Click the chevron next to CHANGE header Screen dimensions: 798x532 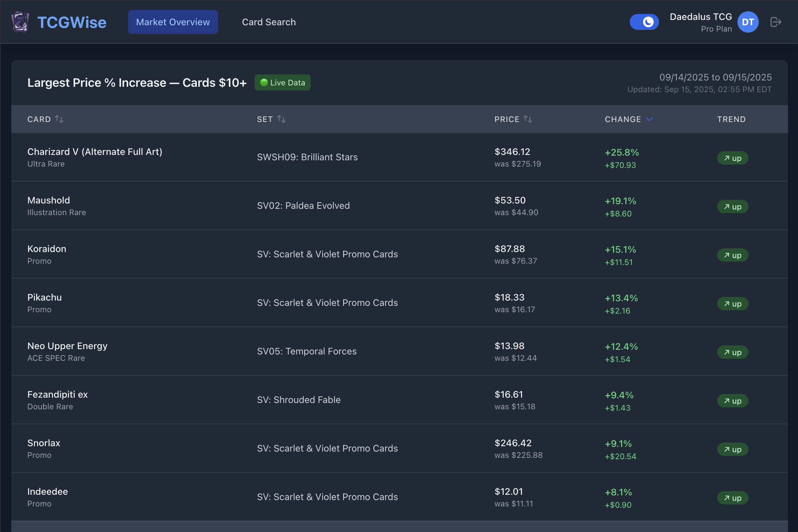pyautogui.click(x=650, y=119)
